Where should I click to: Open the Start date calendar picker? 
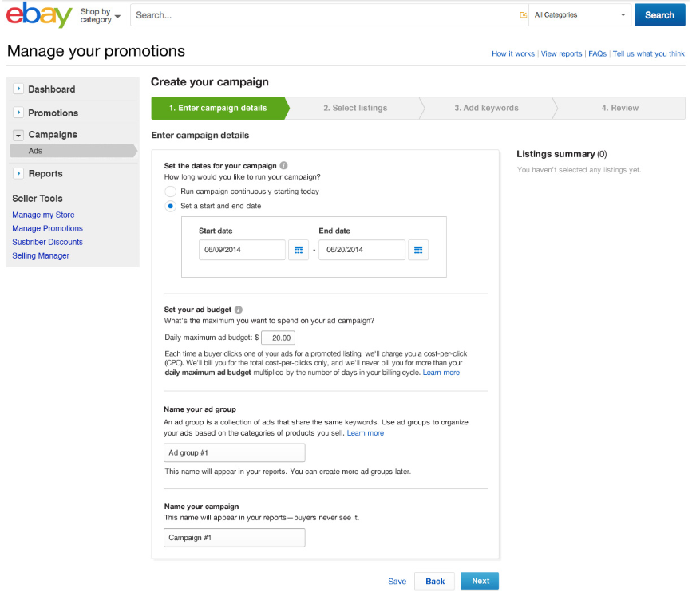coord(299,250)
